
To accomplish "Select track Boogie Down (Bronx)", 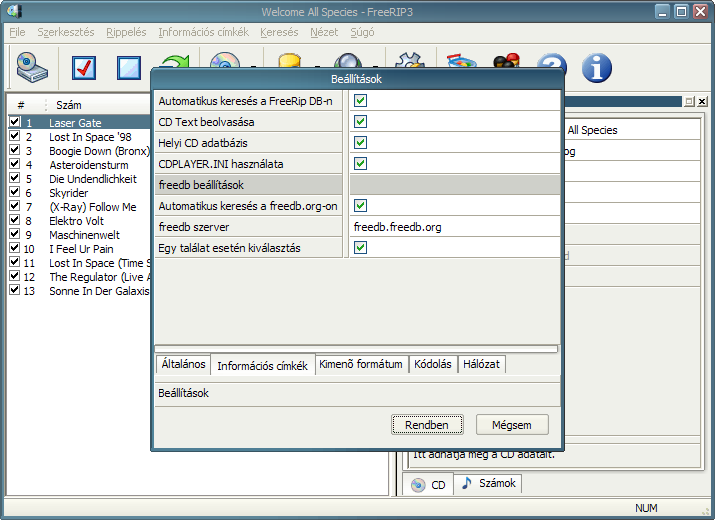I will click(99, 151).
